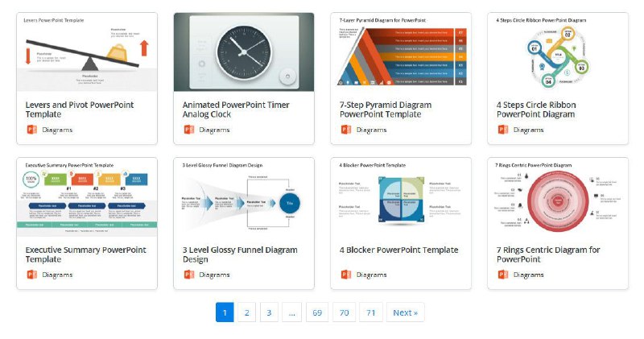
Task: Open the 4 Blocker PowerPoint Template title link
Action: (398, 250)
